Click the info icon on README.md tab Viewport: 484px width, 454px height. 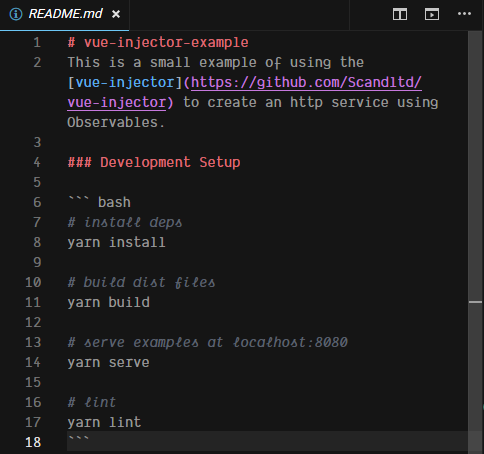tap(16, 14)
